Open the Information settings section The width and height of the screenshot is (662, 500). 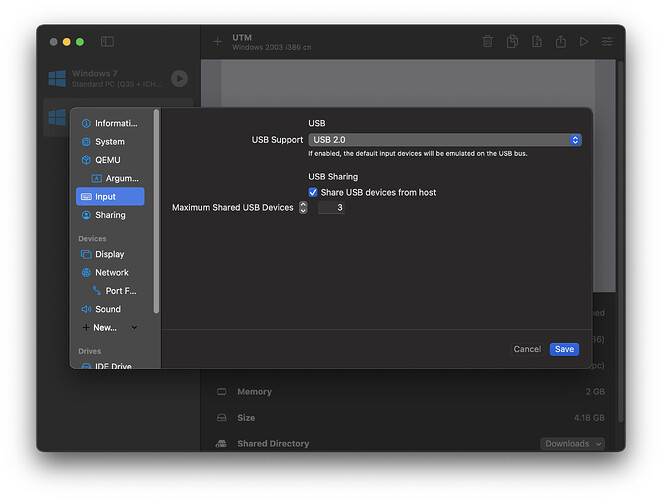110,123
